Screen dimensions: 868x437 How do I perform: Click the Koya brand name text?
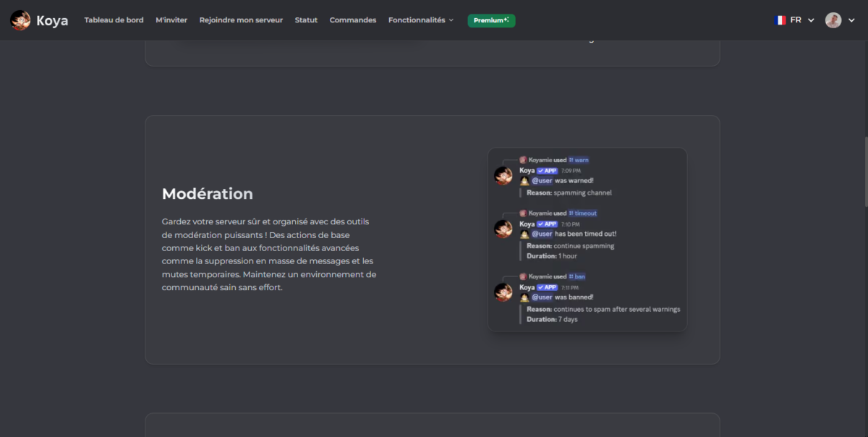(52, 21)
